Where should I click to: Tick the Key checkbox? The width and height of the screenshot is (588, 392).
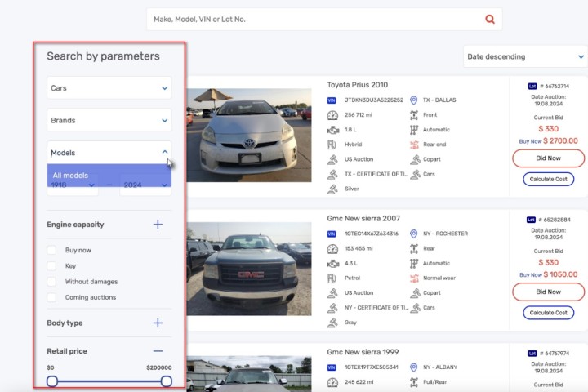[x=51, y=266]
